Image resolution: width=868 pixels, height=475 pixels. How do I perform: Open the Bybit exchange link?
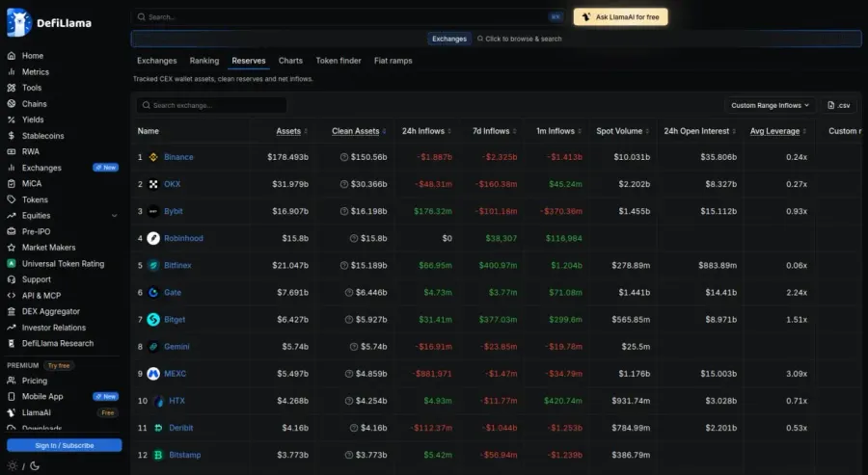click(x=174, y=211)
